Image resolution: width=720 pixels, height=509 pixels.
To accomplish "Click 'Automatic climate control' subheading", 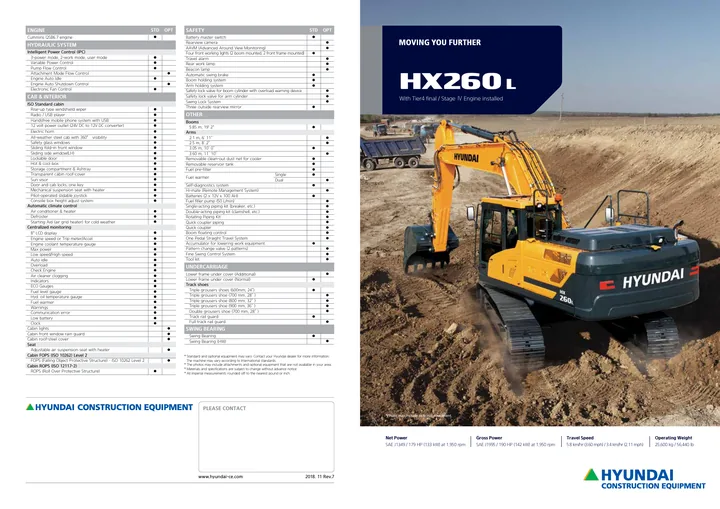I will pos(52,206).
